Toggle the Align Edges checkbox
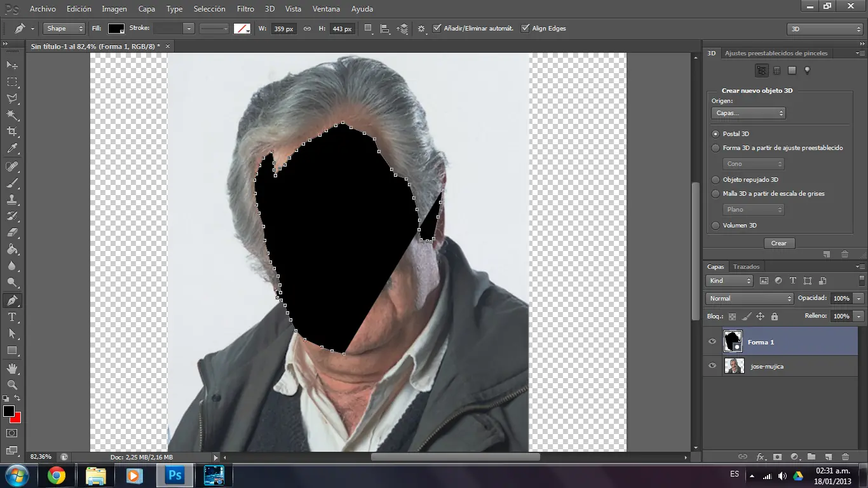The height and width of the screenshot is (488, 868). pyautogui.click(x=526, y=29)
